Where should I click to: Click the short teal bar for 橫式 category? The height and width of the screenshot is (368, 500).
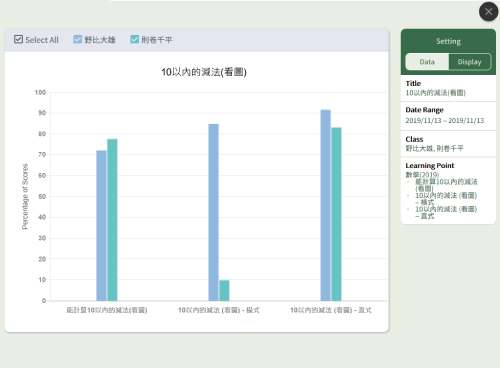click(x=224, y=290)
